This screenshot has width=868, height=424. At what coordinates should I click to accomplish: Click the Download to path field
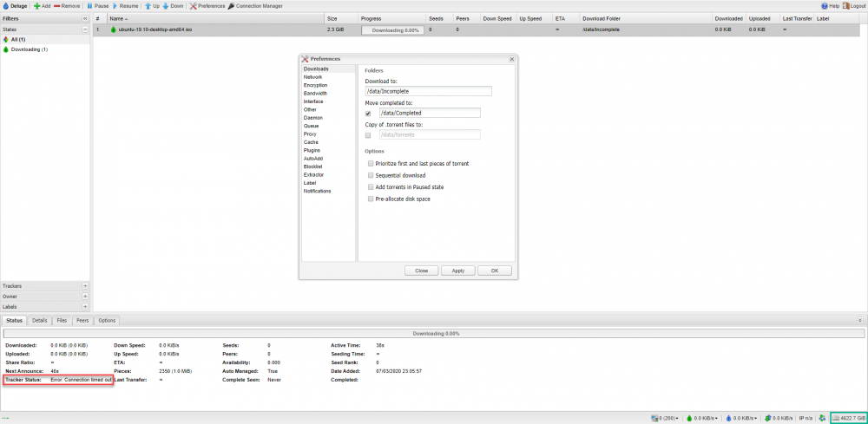tap(429, 91)
